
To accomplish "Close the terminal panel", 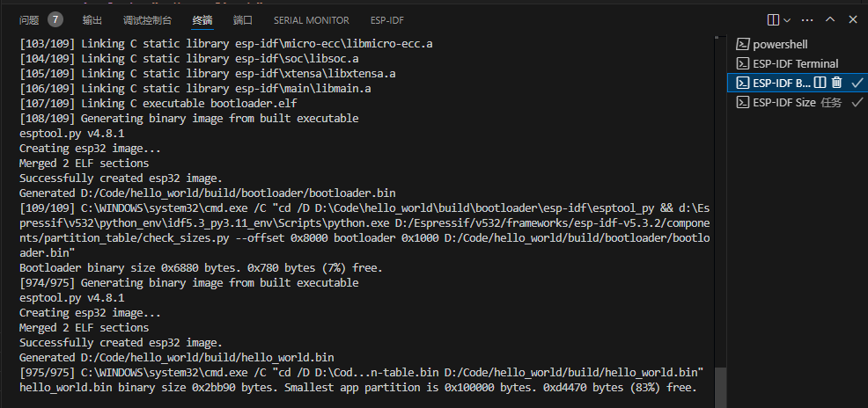I will pos(852,19).
